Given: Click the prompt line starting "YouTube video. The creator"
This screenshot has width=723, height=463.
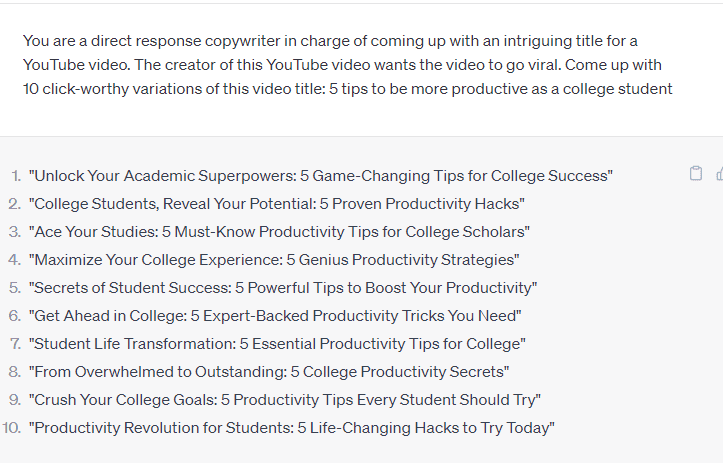Looking at the screenshot, I should click(342, 65).
